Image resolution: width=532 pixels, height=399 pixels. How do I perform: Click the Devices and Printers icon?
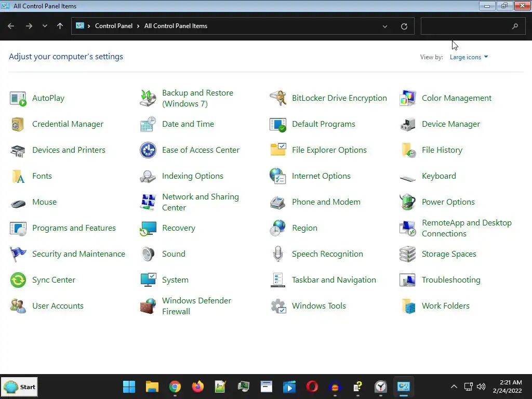pos(18,150)
